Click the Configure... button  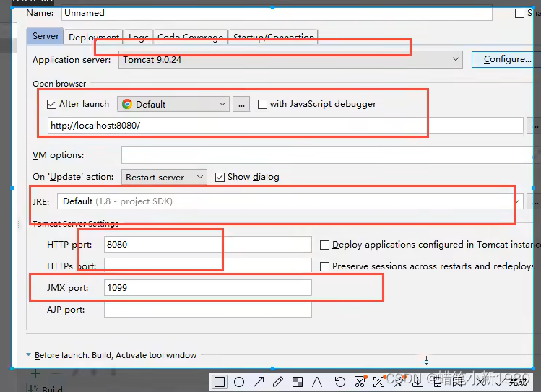tap(506, 59)
